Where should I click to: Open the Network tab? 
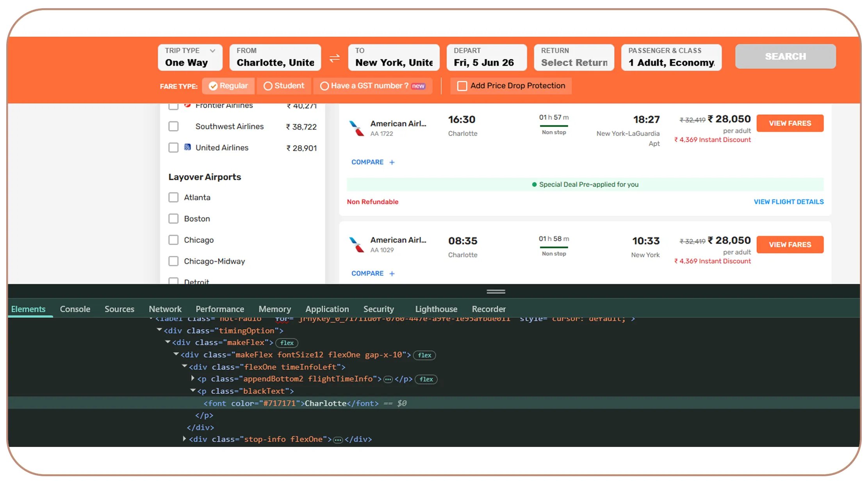(x=165, y=309)
